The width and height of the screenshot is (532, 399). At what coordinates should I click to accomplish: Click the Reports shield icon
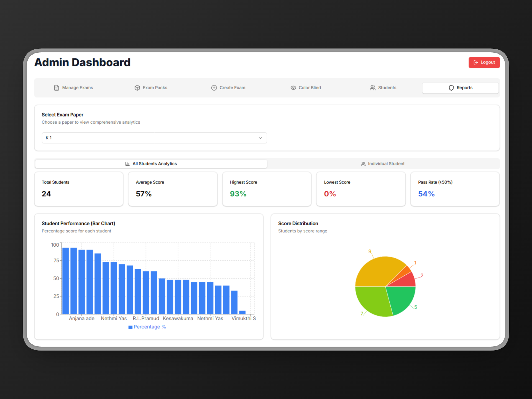pyautogui.click(x=451, y=88)
